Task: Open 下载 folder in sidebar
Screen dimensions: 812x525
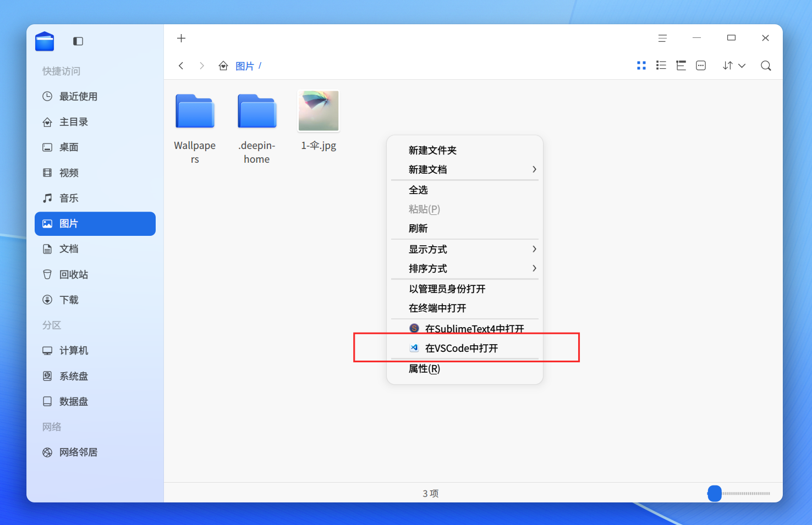Action: [95, 300]
